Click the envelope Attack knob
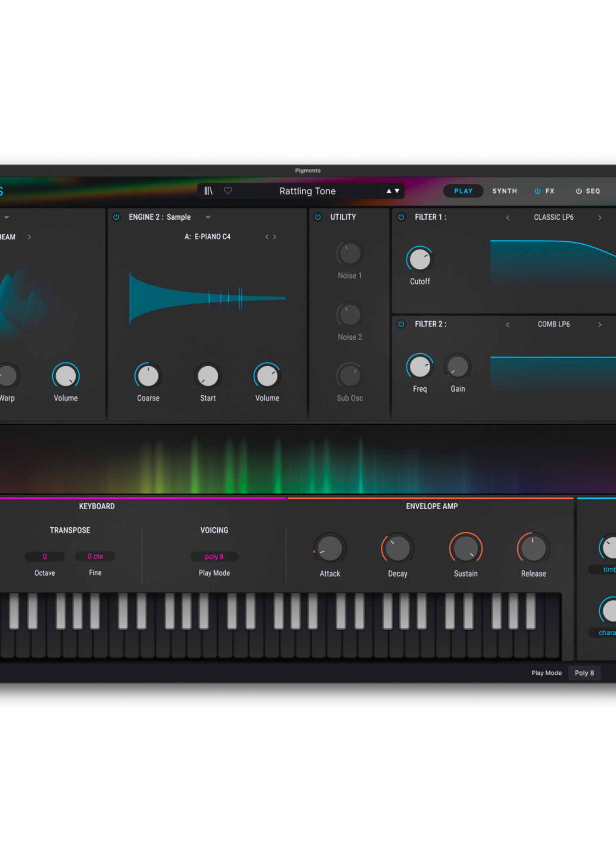The image size is (616, 863). coord(330,548)
